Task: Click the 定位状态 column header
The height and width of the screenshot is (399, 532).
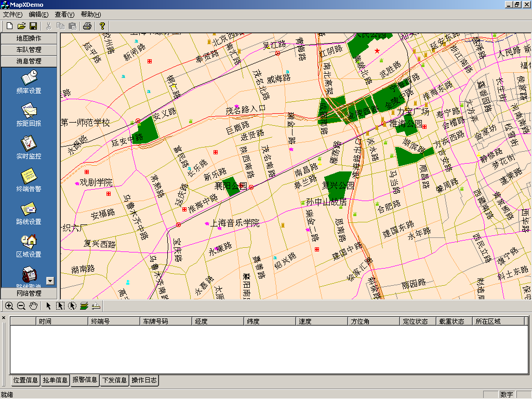Action: (x=418, y=321)
